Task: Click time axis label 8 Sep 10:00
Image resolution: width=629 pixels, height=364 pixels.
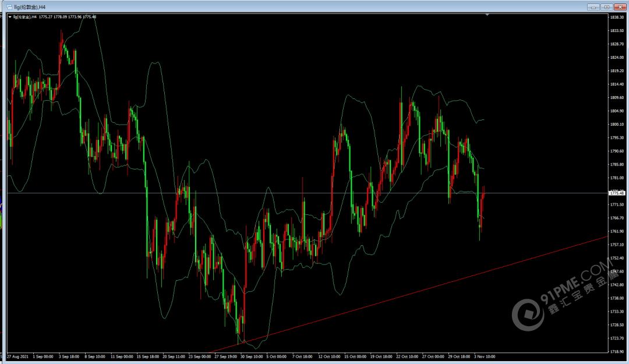Action: coord(95,356)
